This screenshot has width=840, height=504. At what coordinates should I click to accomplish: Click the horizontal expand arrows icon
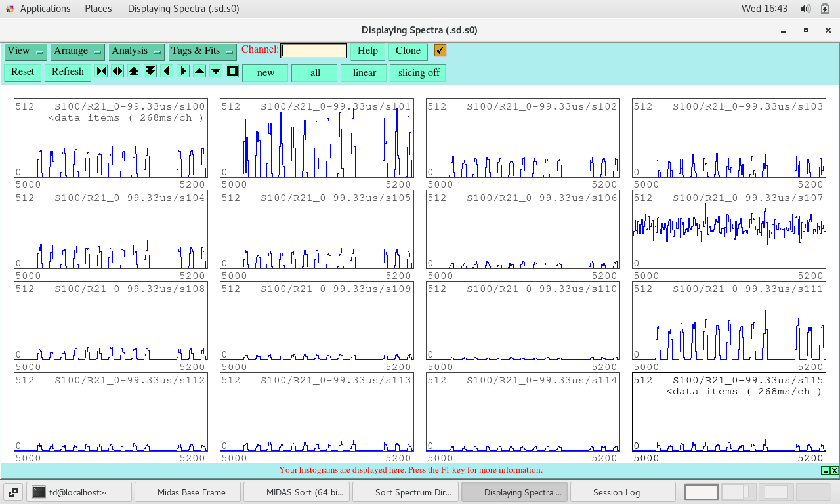(x=117, y=72)
